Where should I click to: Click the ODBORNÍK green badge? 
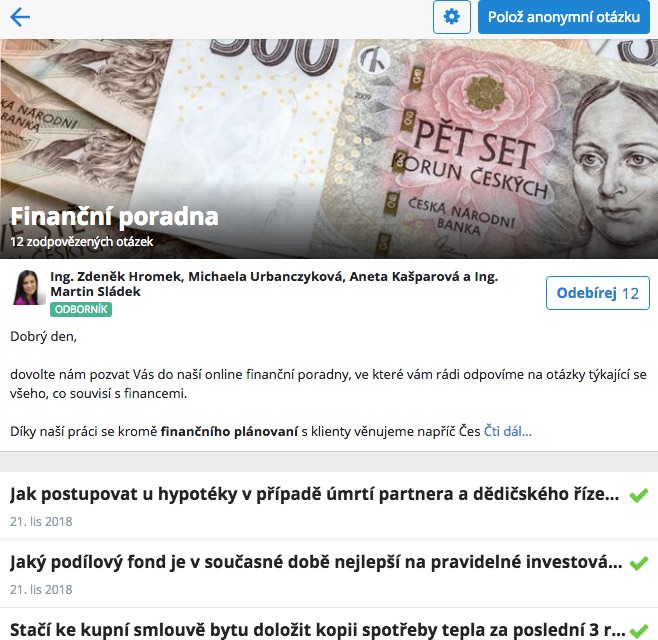[81, 309]
